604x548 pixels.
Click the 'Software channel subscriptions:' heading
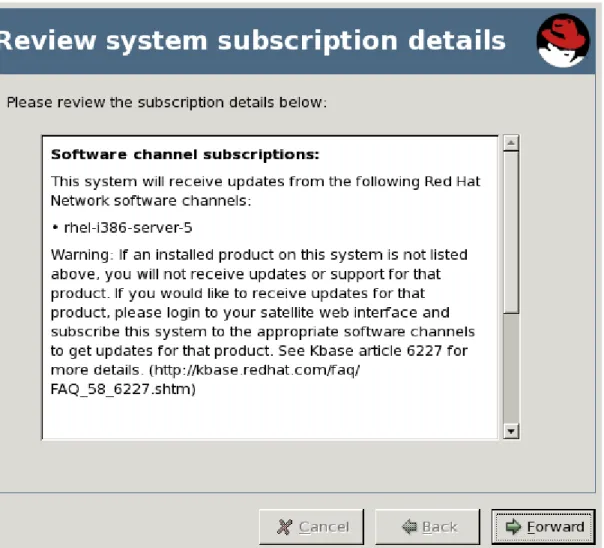[x=185, y=154]
